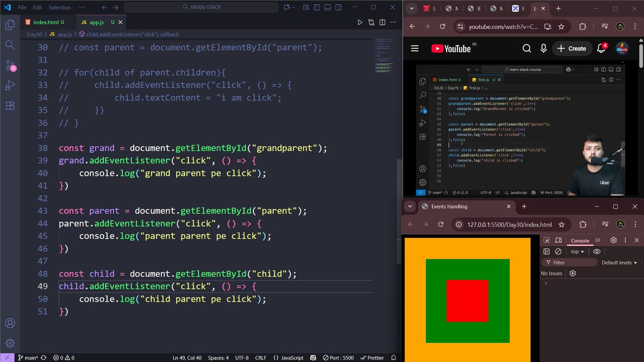644x362 pixels.
Task: Click the main branch in status bar
Action: (x=28, y=358)
